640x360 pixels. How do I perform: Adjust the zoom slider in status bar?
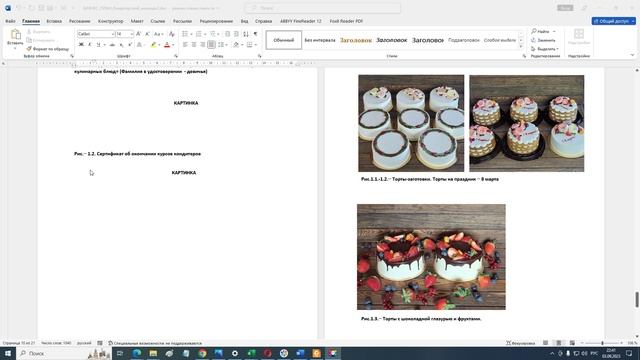point(602,343)
